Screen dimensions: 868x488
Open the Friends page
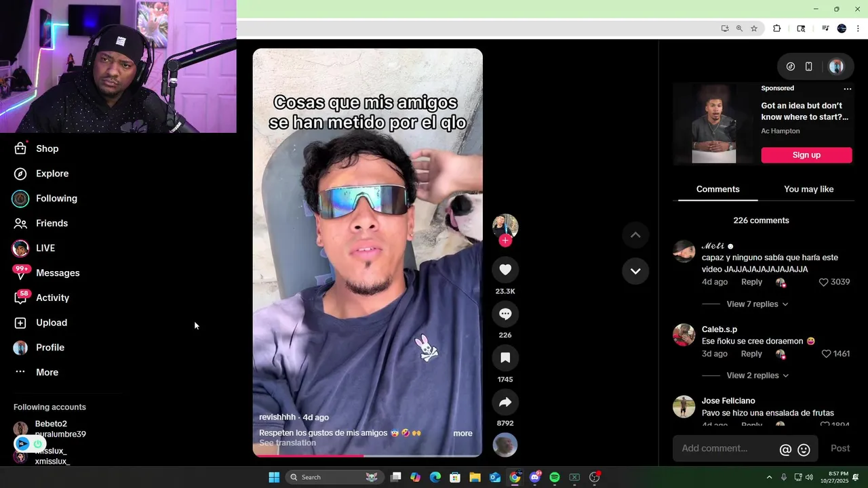coord(41,223)
